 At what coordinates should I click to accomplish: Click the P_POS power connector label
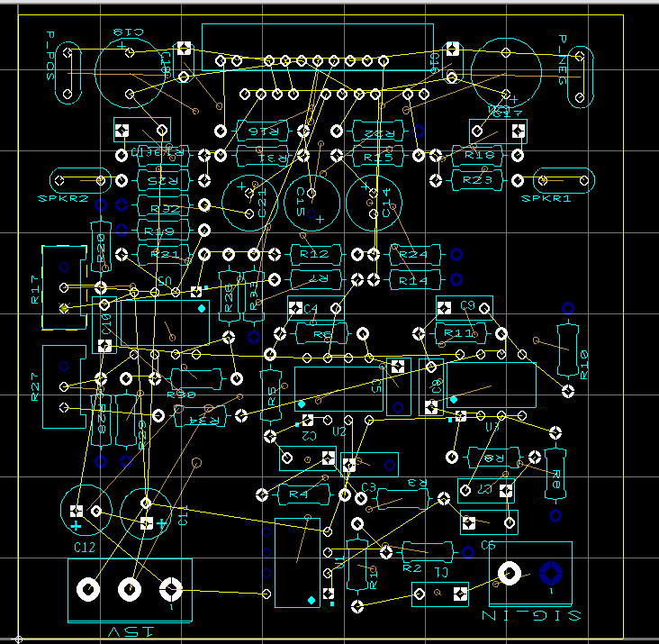(50, 56)
